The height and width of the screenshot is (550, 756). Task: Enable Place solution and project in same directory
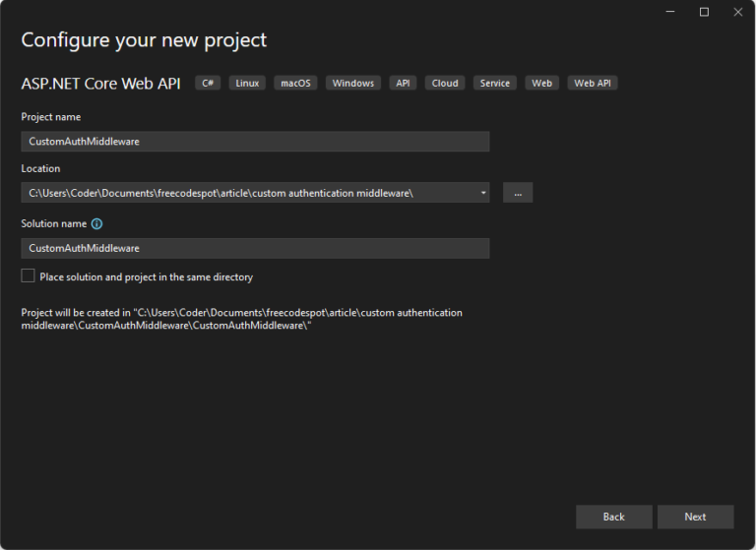tap(29, 276)
